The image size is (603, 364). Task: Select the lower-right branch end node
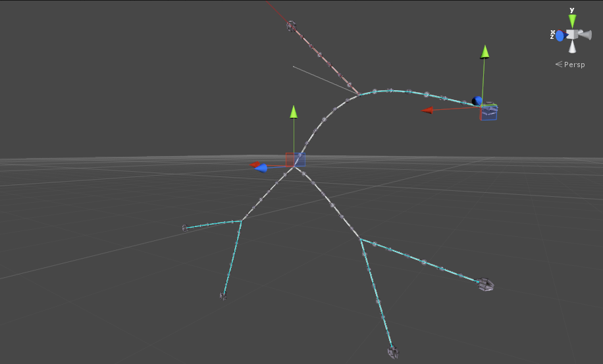click(x=486, y=285)
